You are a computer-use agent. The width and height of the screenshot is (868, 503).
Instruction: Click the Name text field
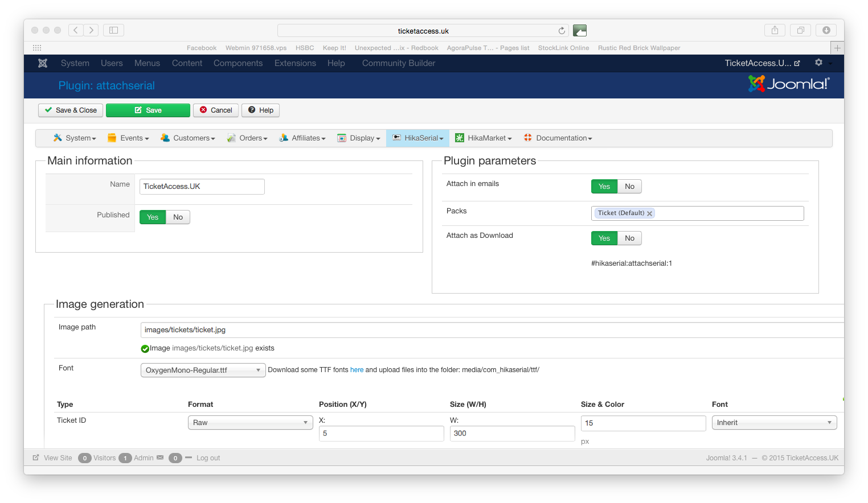coord(202,187)
